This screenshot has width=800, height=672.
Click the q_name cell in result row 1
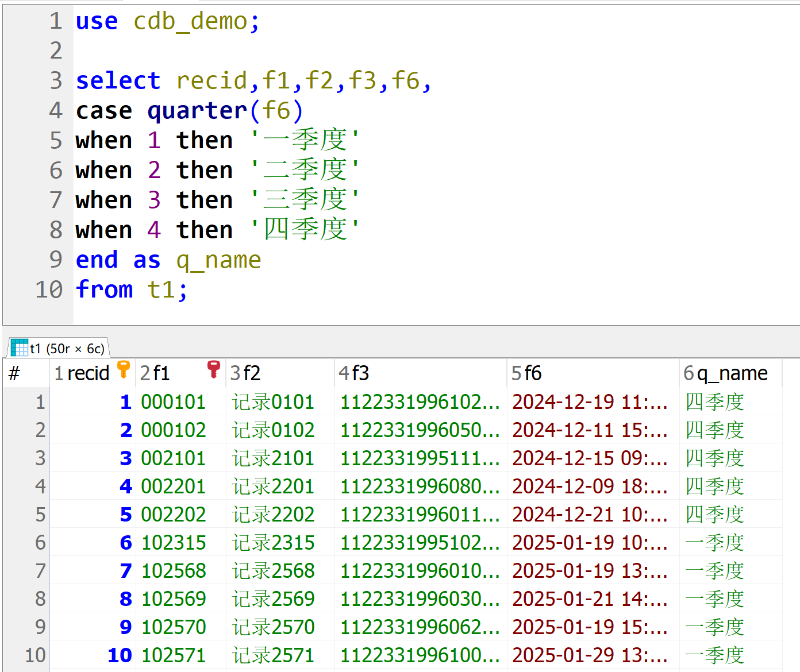coord(714,402)
